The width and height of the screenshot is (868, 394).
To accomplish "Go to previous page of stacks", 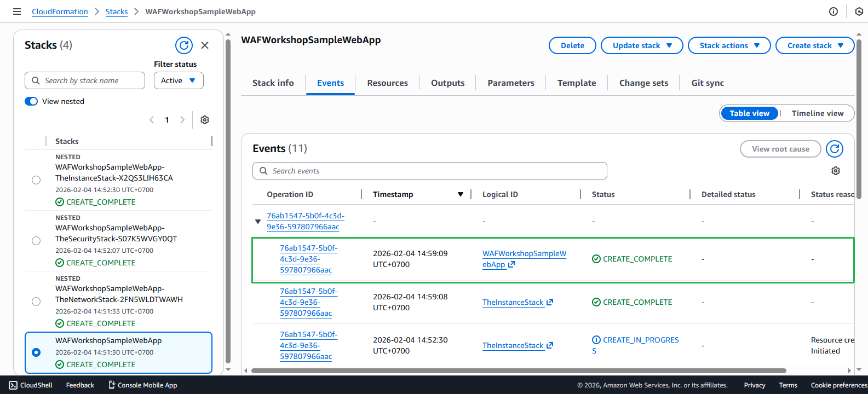I will (x=152, y=120).
